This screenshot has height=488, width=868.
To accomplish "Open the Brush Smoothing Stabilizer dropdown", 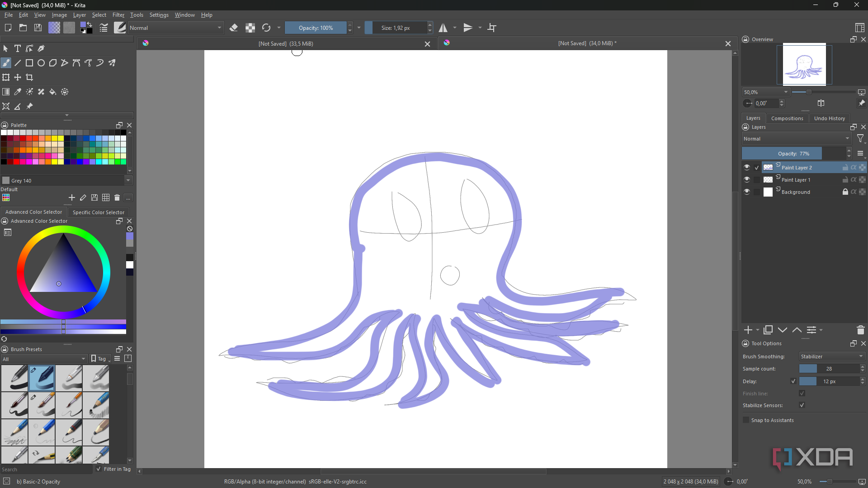I will 832,357.
